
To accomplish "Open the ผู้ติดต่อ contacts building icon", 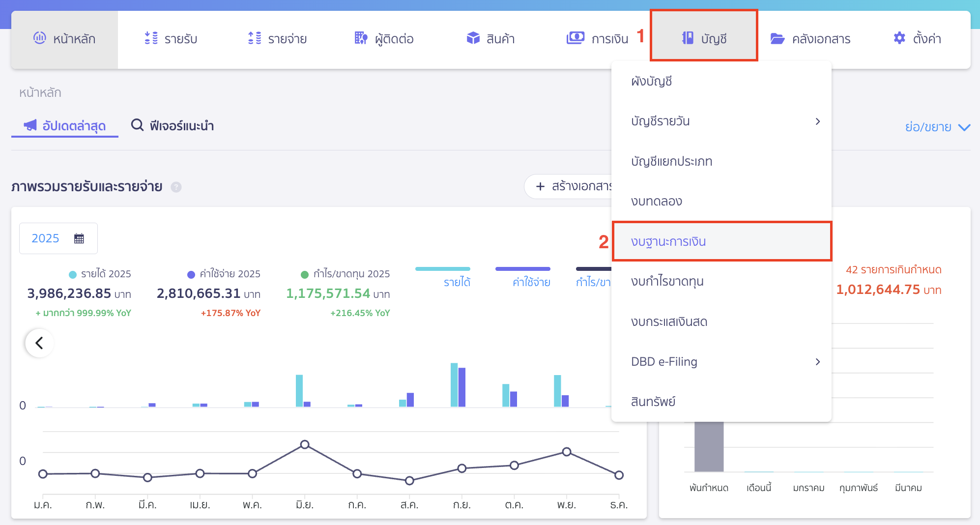I will point(361,38).
